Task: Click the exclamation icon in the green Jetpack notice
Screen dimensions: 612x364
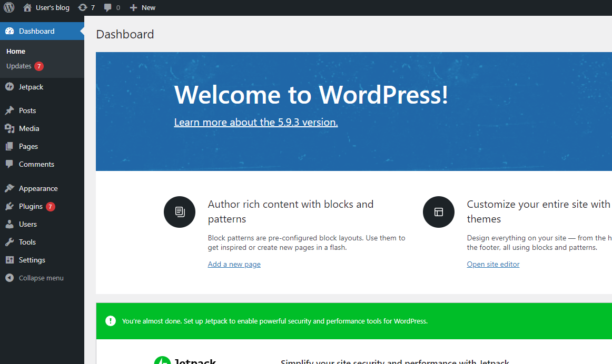Action: click(x=111, y=321)
